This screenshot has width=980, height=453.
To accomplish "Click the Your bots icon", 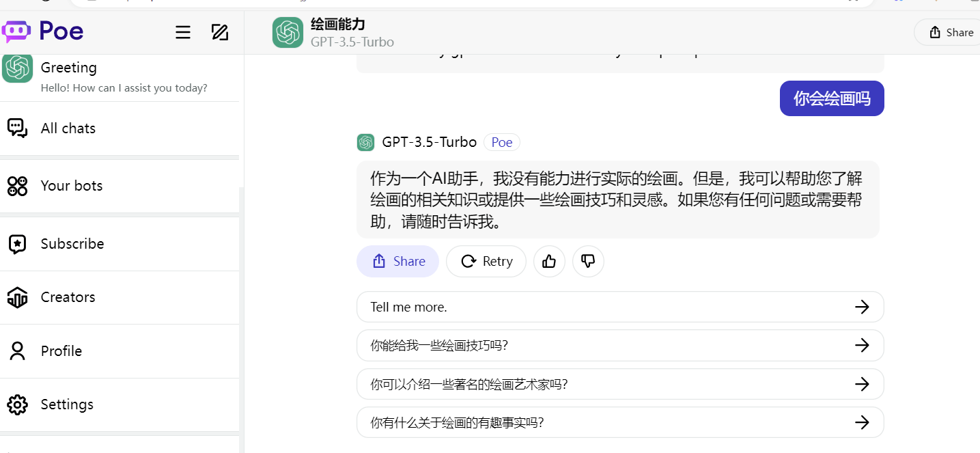I will tap(17, 186).
